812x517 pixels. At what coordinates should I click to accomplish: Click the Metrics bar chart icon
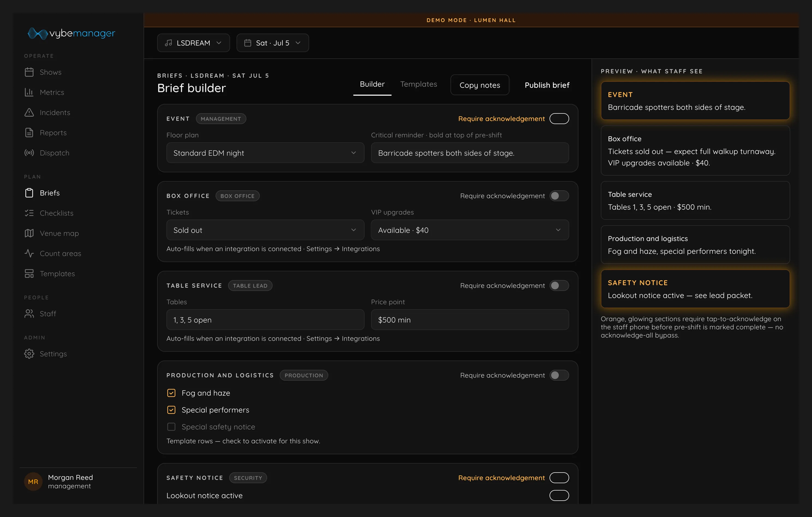(x=29, y=92)
